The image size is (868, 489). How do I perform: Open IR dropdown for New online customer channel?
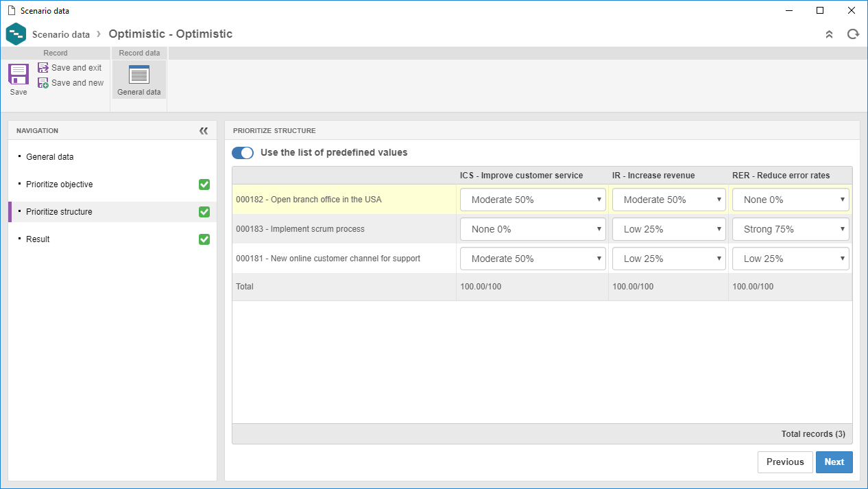click(x=669, y=259)
